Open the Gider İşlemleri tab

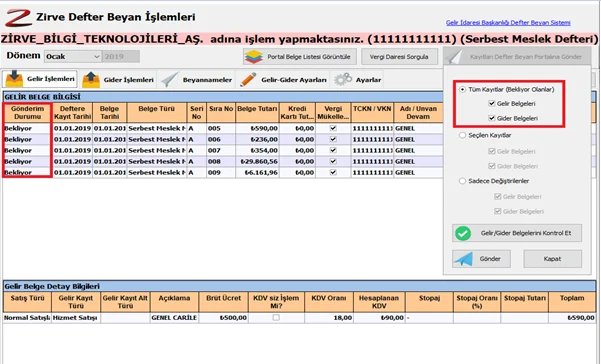coord(118,79)
